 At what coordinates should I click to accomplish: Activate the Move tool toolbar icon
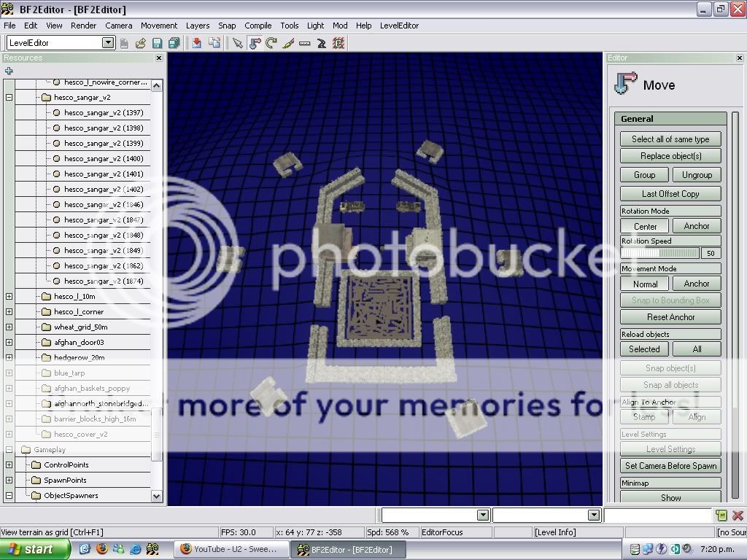pos(255,43)
